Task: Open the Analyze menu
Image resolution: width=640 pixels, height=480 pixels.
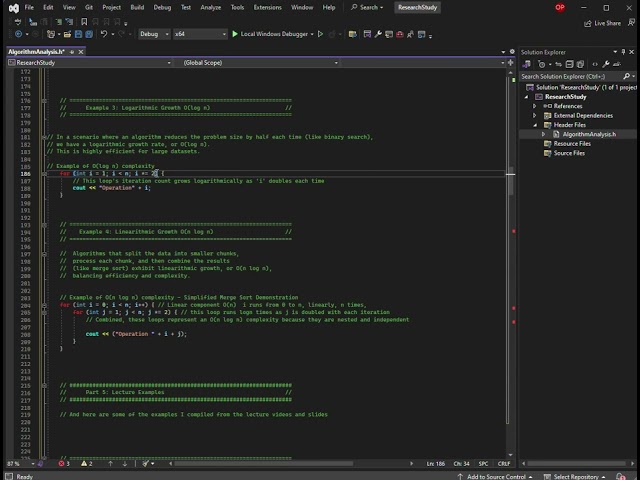Action: coord(211,7)
